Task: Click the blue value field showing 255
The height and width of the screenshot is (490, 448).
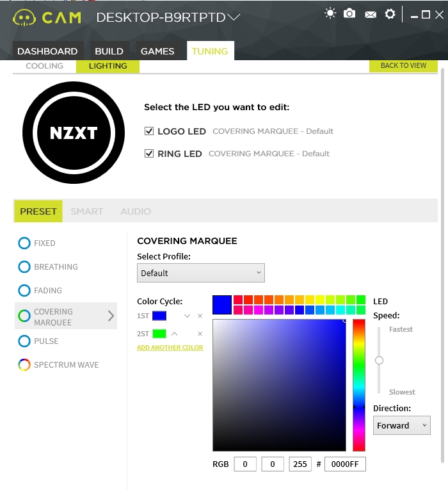Action: 300,464
